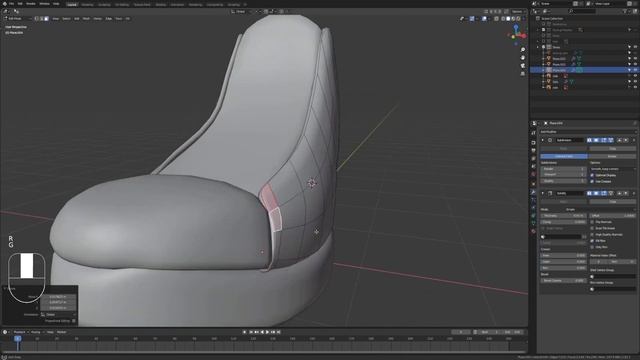
Task: Switch viewport to rendered shading
Action: point(519,18)
